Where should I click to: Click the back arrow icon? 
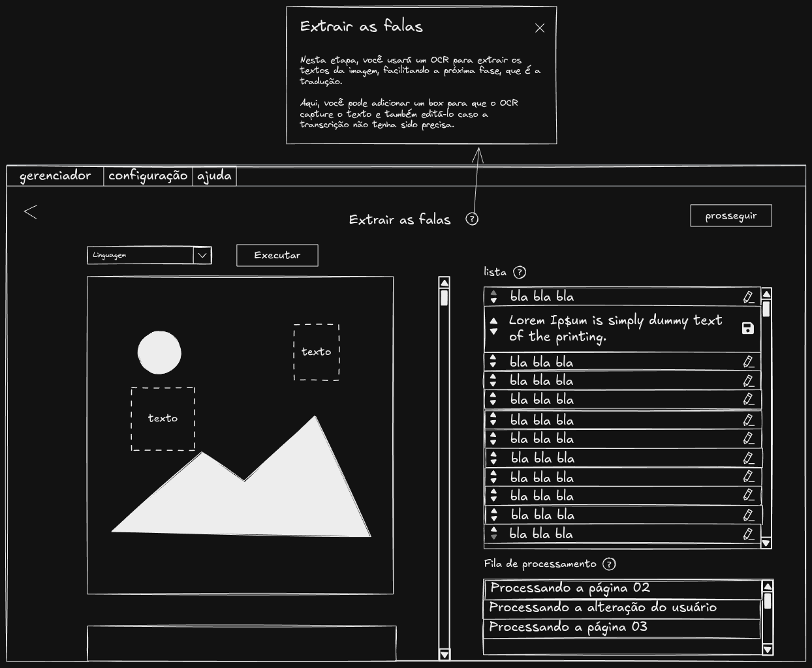tap(31, 212)
